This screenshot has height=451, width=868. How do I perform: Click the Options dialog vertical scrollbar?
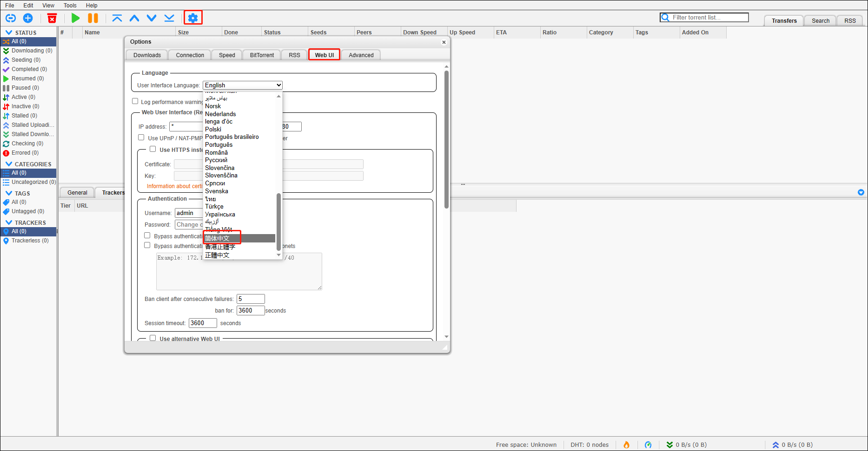point(446,139)
